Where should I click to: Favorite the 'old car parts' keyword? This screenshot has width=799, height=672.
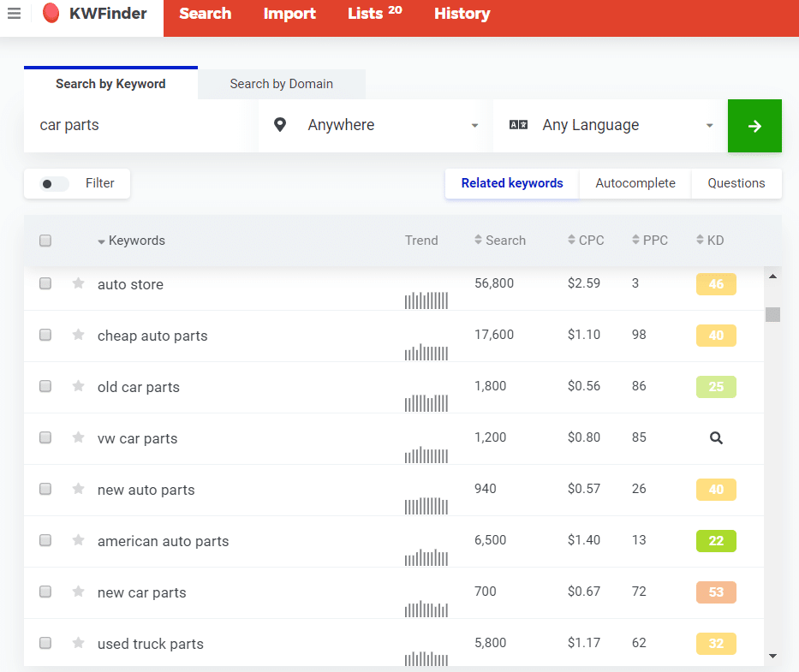[x=79, y=386]
